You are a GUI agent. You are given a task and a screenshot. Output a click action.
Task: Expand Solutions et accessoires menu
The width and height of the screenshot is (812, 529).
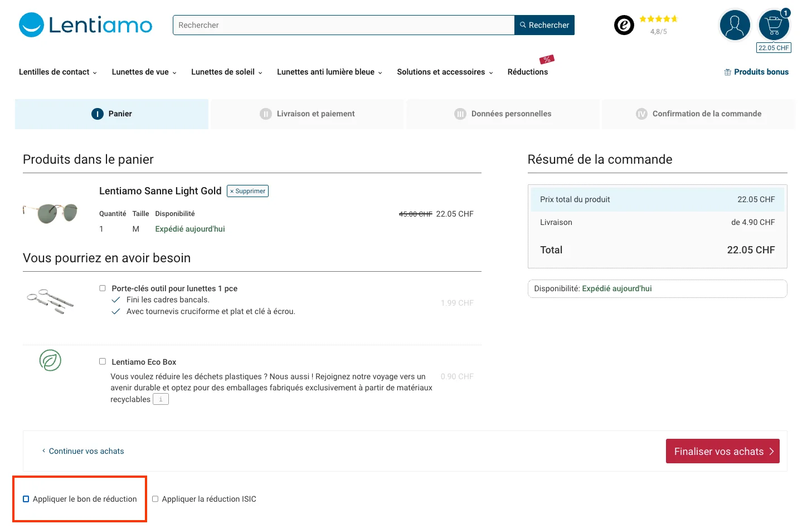445,72
